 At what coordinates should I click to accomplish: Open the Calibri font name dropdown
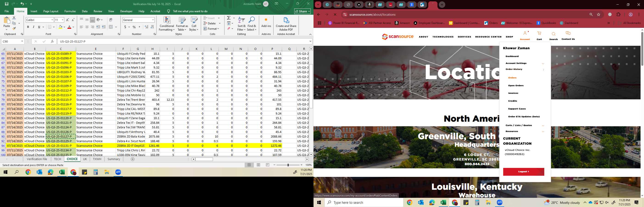(x=52, y=20)
